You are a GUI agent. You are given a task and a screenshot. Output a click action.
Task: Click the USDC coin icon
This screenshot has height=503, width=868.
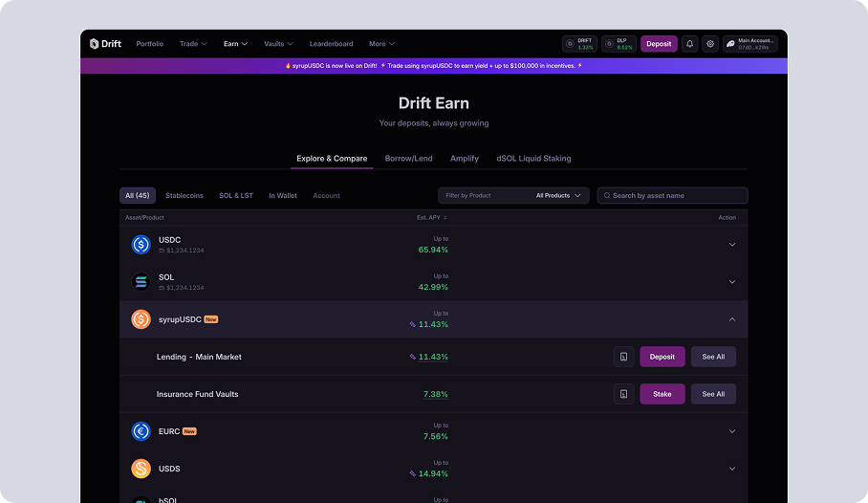coord(141,244)
